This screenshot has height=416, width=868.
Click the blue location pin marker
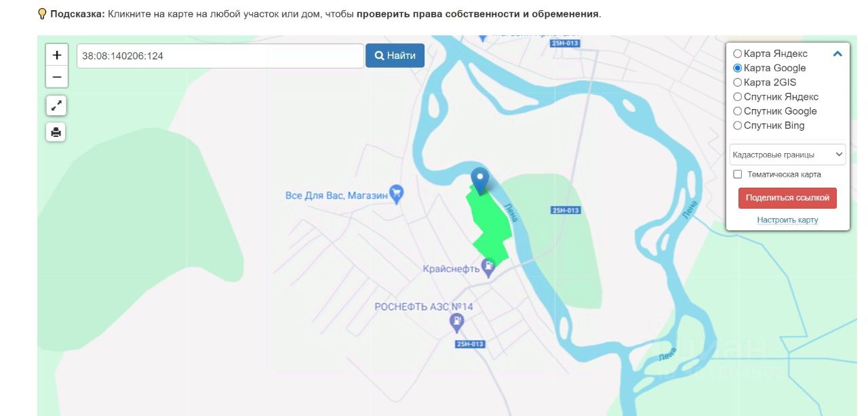[480, 181]
